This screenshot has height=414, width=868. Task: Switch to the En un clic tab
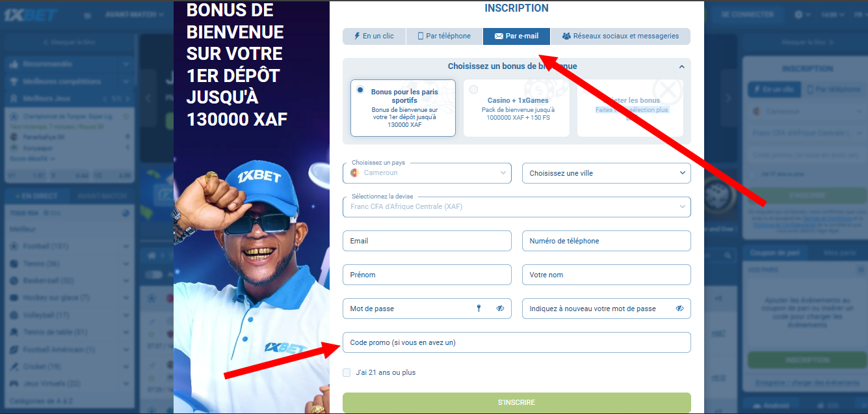374,36
